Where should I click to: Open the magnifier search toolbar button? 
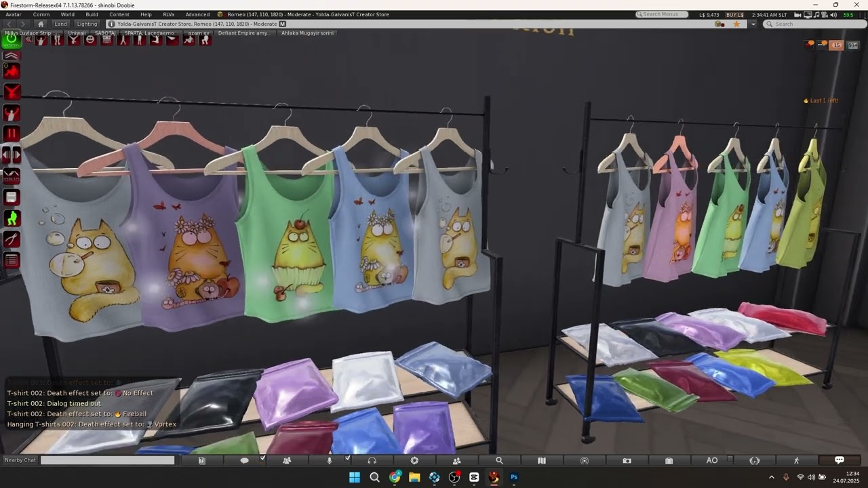(x=499, y=460)
